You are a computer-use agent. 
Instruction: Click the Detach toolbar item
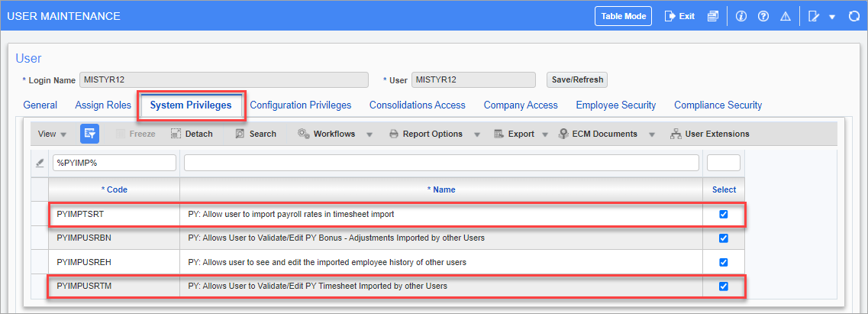point(192,134)
